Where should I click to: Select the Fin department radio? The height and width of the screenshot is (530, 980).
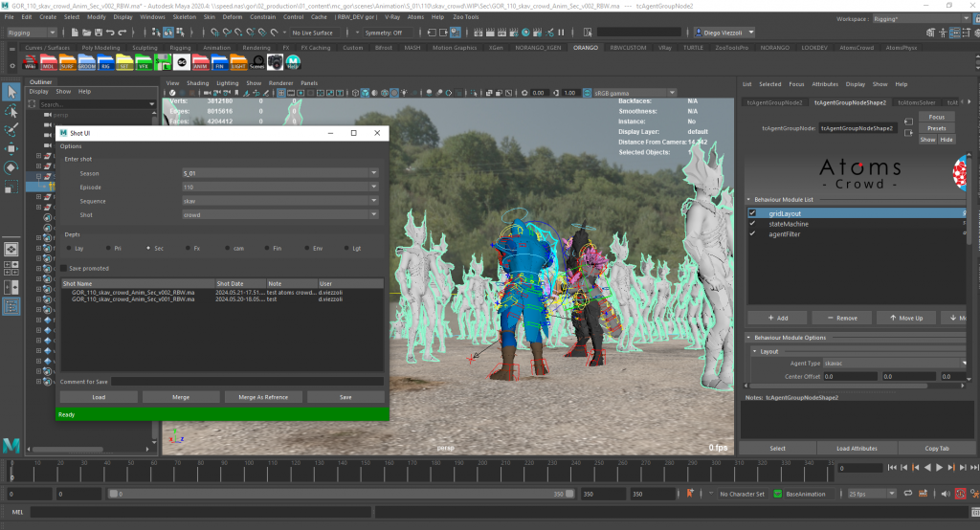(267, 248)
